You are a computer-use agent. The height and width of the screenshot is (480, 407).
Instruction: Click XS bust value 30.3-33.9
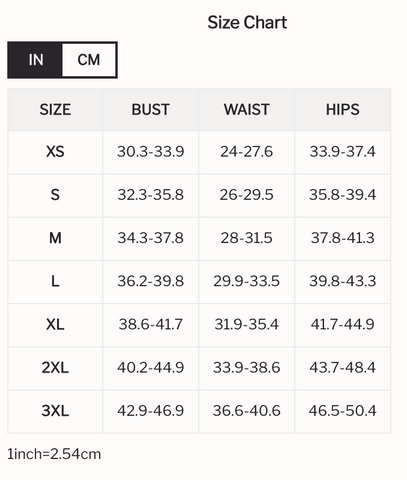[x=151, y=152]
